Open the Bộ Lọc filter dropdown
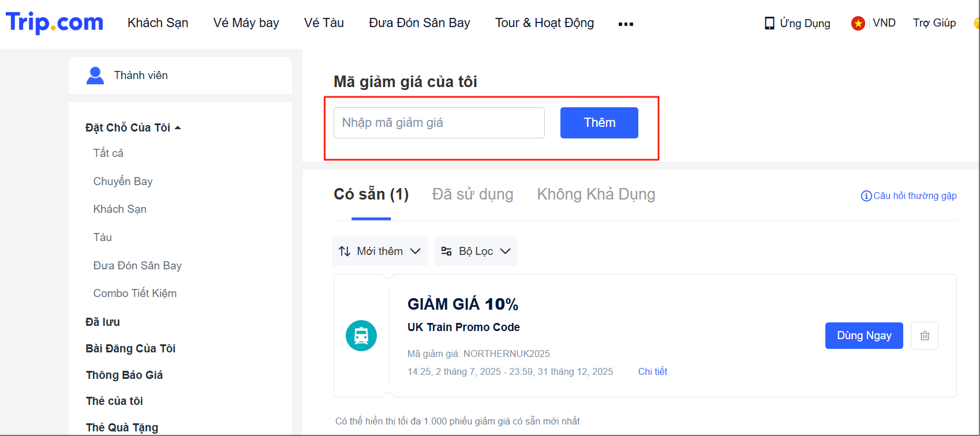980x436 pixels. click(476, 251)
